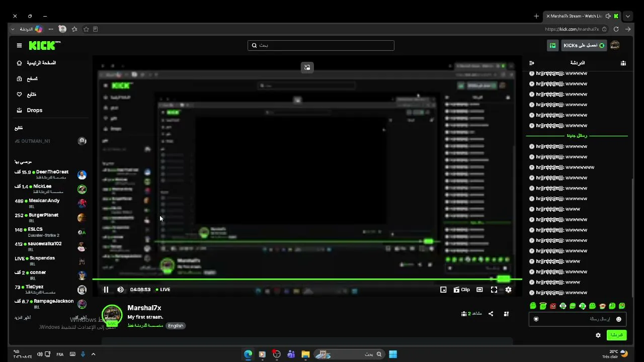Open followed channel OUTMAN_N1
Viewport: 644px width, 362px height.
coord(50,141)
